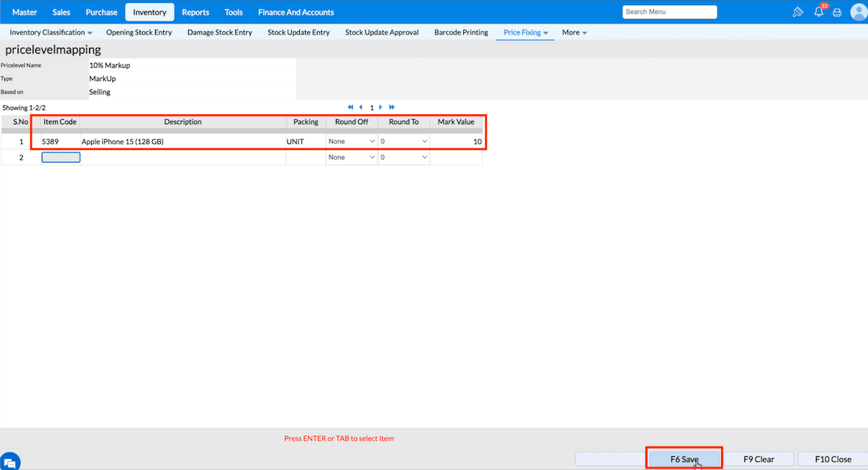The image size is (868, 470).
Task: Open the Master menu
Action: (24, 13)
